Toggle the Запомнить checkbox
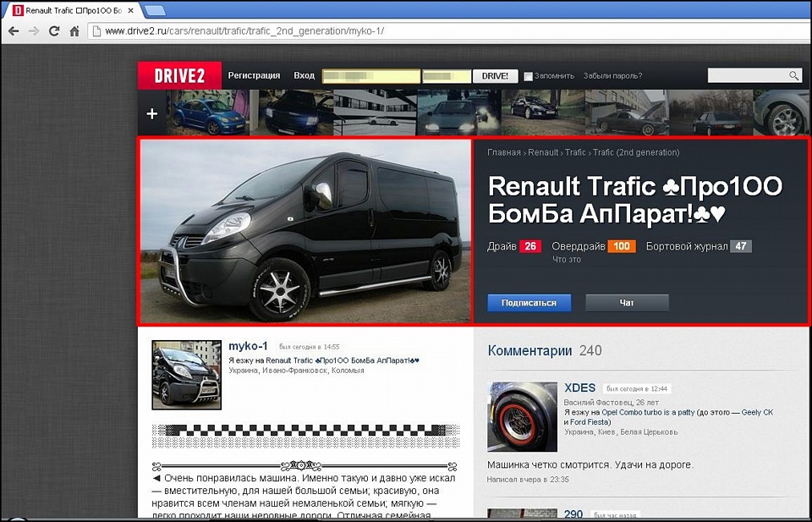The image size is (812, 522). coord(528,76)
